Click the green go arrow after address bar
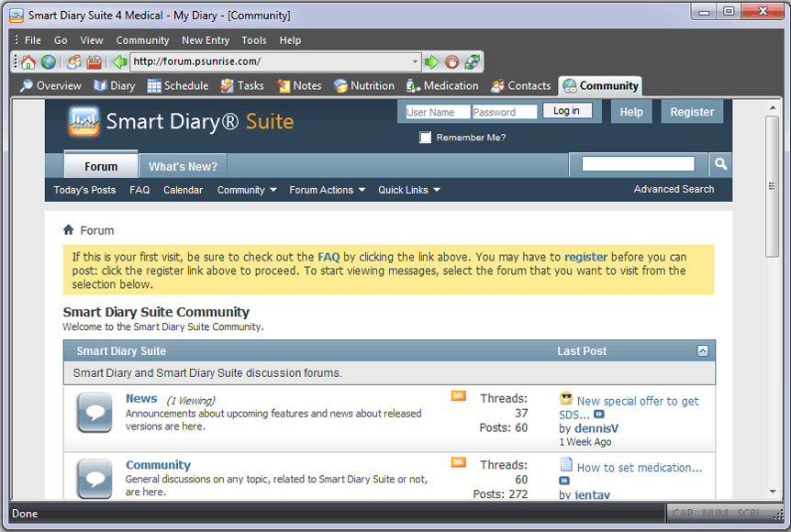The height and width of the screenshot is (532, 791). point(431,62)
